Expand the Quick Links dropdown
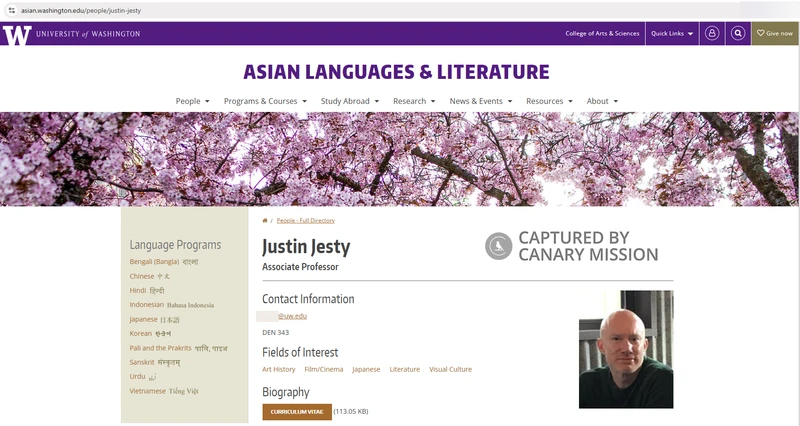The height and width of the screenshot is (426, 800). coord(672,34)
